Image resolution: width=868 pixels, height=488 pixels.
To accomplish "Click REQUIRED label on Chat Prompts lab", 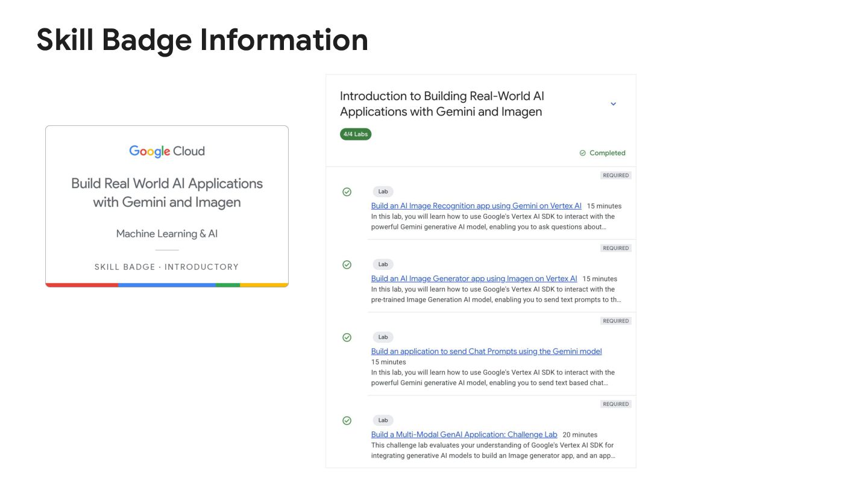I will pos(615,321).
